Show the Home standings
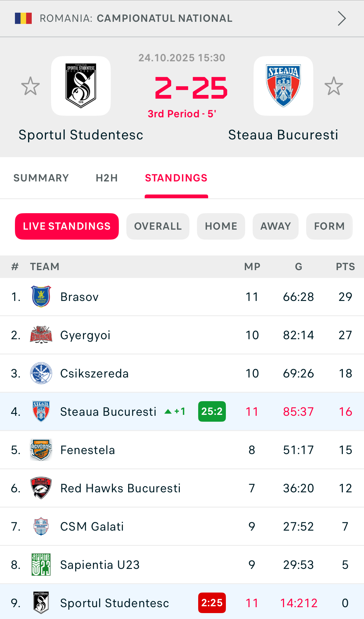Screen dimensions: 364x619 221,226
